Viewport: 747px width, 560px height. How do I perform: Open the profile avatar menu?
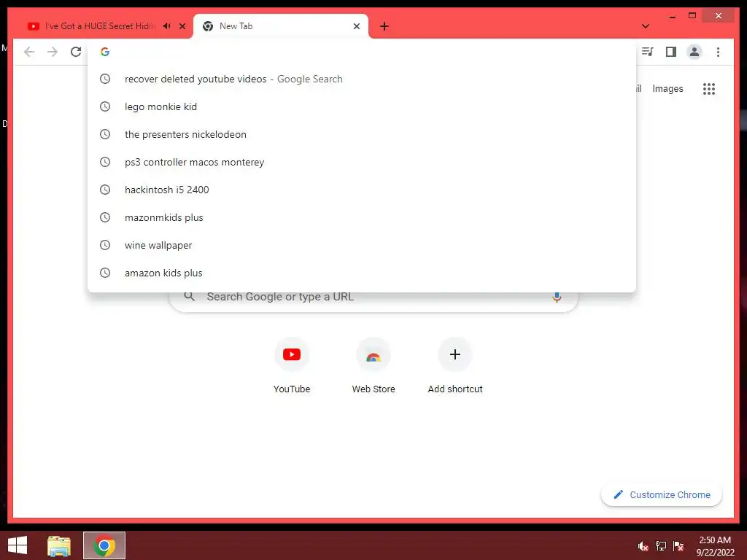694,52
